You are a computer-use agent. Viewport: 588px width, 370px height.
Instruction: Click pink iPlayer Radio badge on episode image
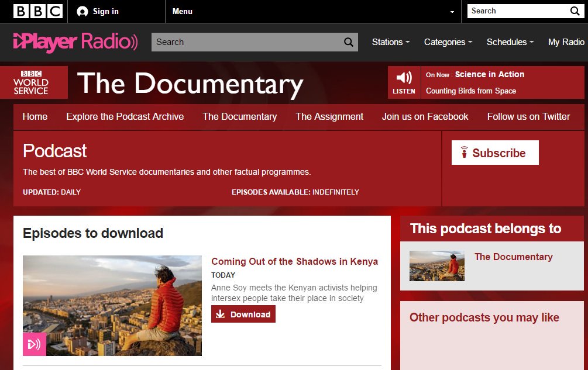click(x=34, y=344)
